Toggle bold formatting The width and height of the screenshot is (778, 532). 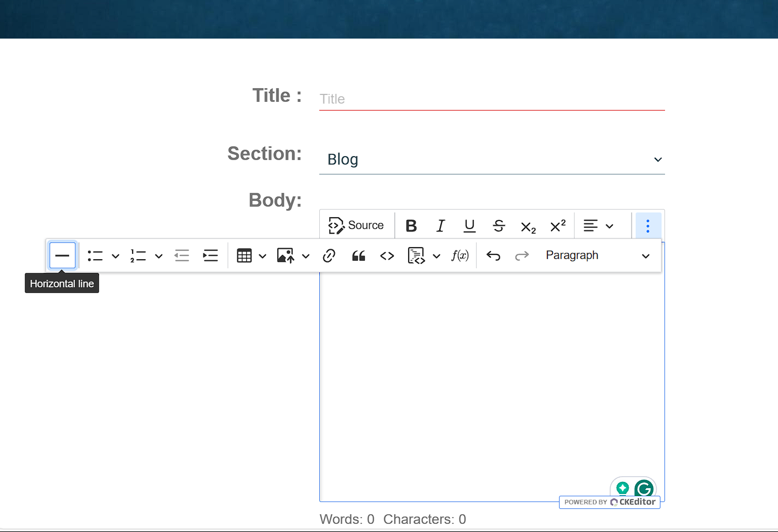point(411,225)
